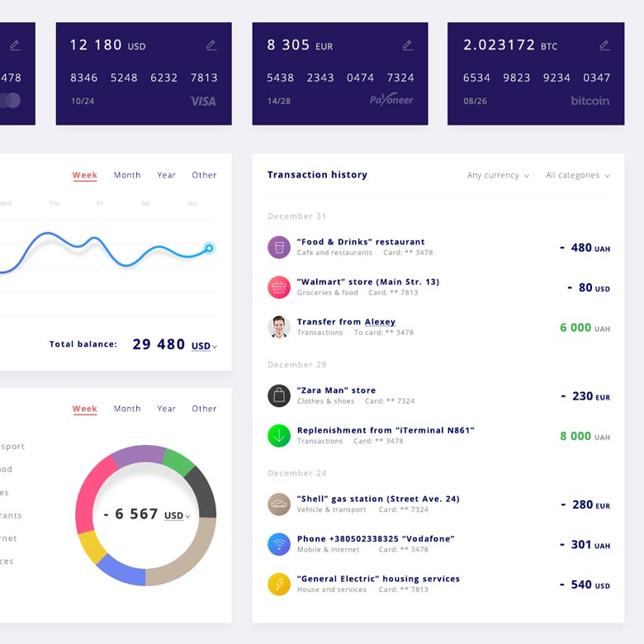The height and width of the screenshot is (644, 644).
Task: Switch the line chart to the Month tab
Action: pyautogui.click(x=127, y=175)
